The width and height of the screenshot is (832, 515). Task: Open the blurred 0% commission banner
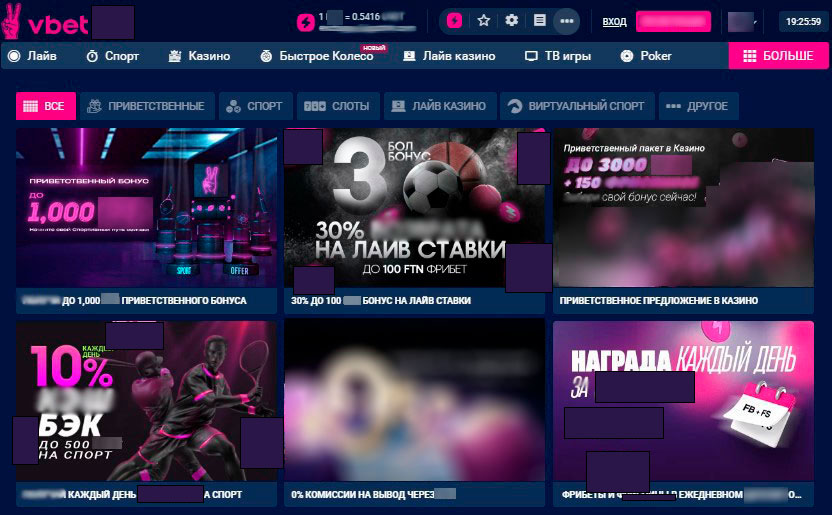pyautogui.click(x=414, y=401)
